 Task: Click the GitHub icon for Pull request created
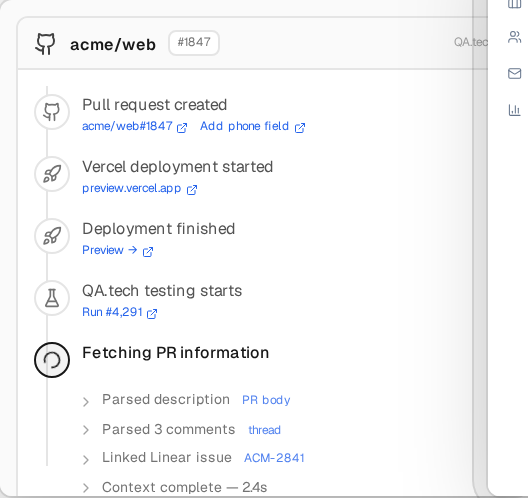point(52,112)
